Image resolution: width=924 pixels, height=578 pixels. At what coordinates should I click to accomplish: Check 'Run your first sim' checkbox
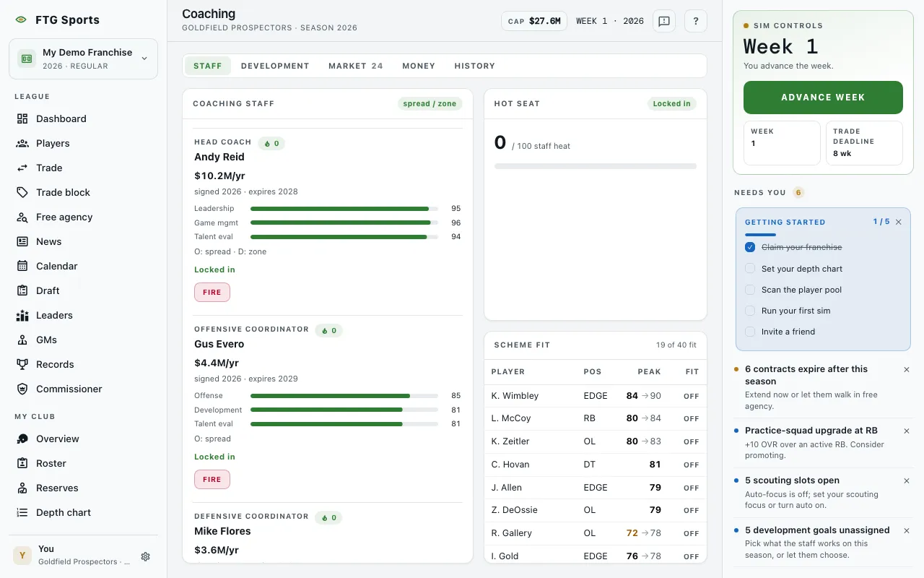[x=750, y=311]
